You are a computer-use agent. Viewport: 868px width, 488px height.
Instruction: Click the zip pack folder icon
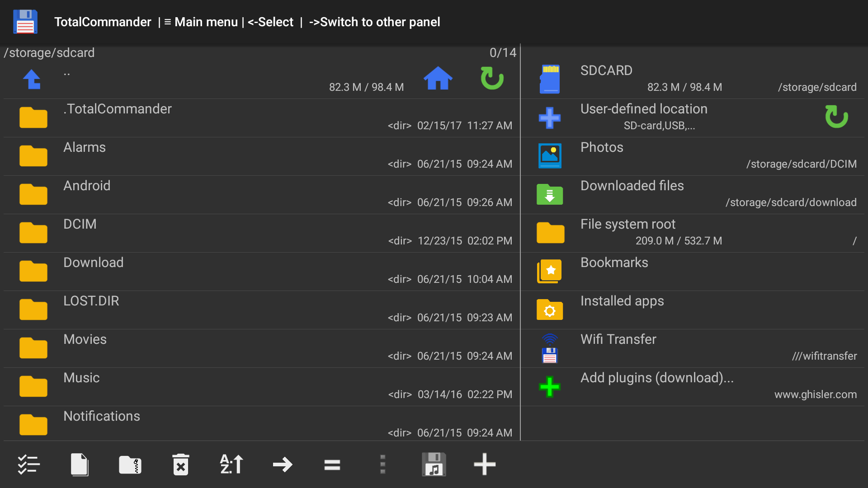[130, 465]
